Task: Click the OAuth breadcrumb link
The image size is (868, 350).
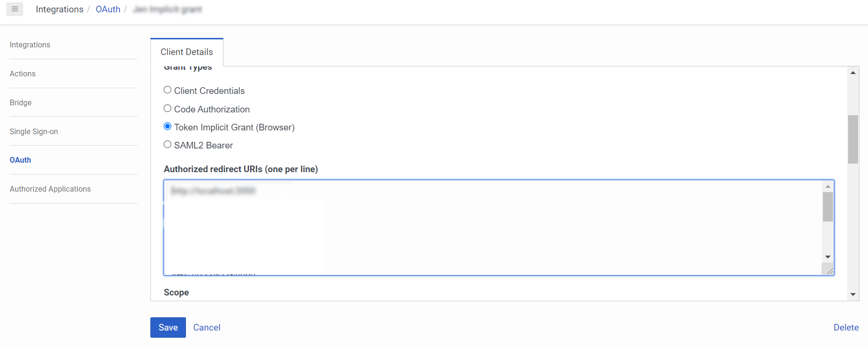Action: (108, 9)
